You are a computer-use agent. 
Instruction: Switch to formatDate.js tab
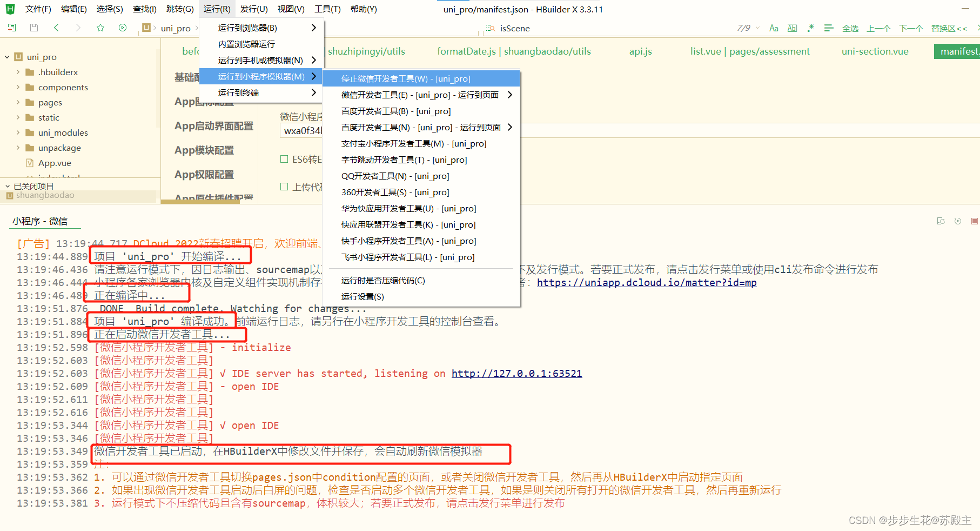pos(514,51)
